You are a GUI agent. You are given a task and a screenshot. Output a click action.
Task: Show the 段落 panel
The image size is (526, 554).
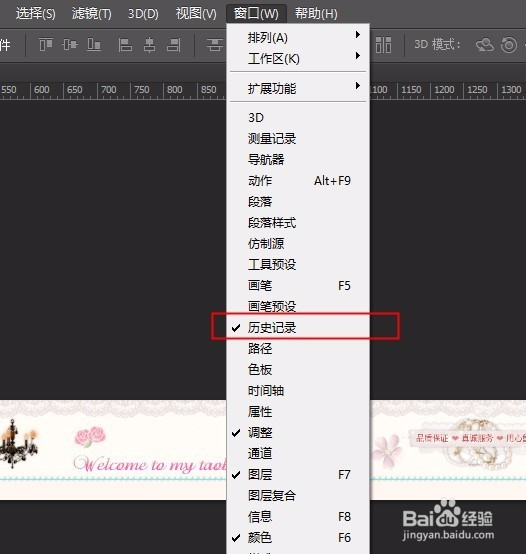click(x=298, y=201)
